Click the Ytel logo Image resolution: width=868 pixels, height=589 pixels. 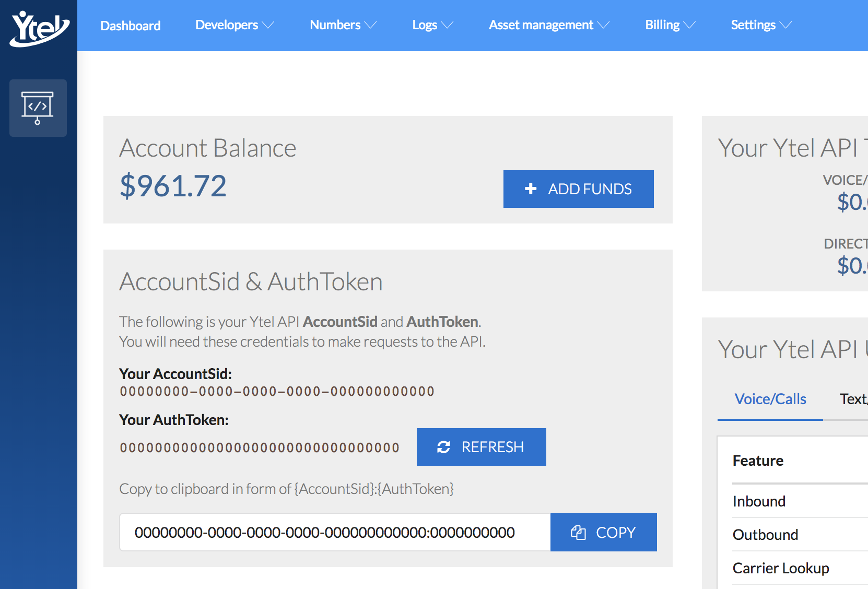39,28
